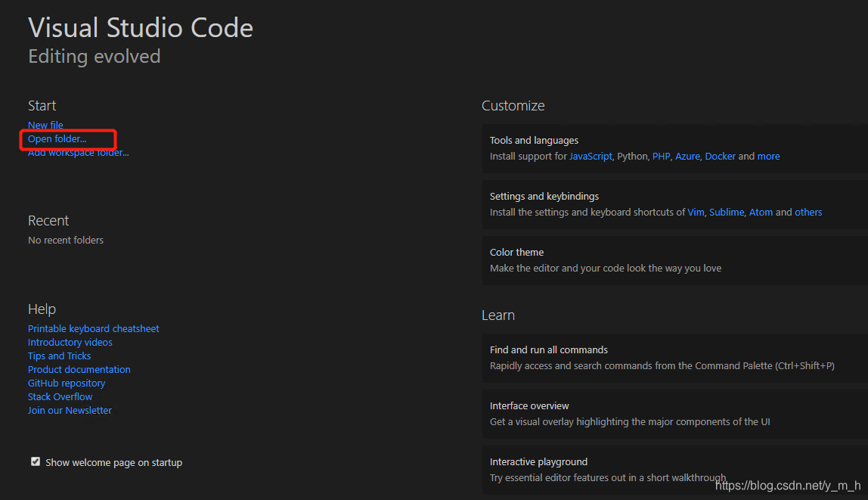Open the Interactive playground card

click(674, 470)
